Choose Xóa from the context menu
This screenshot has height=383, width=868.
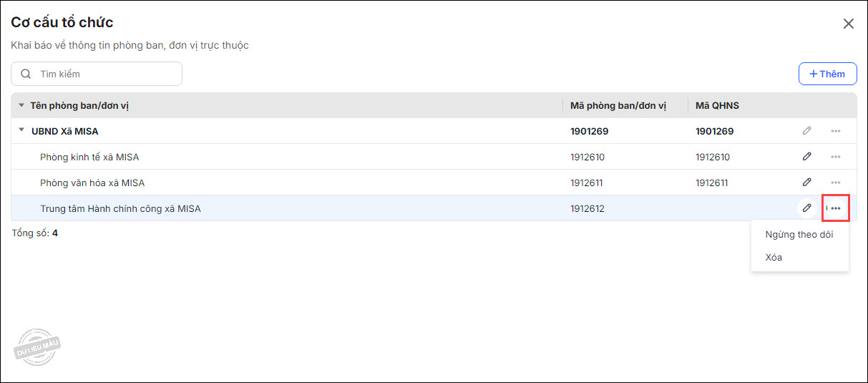click(774, 257)
